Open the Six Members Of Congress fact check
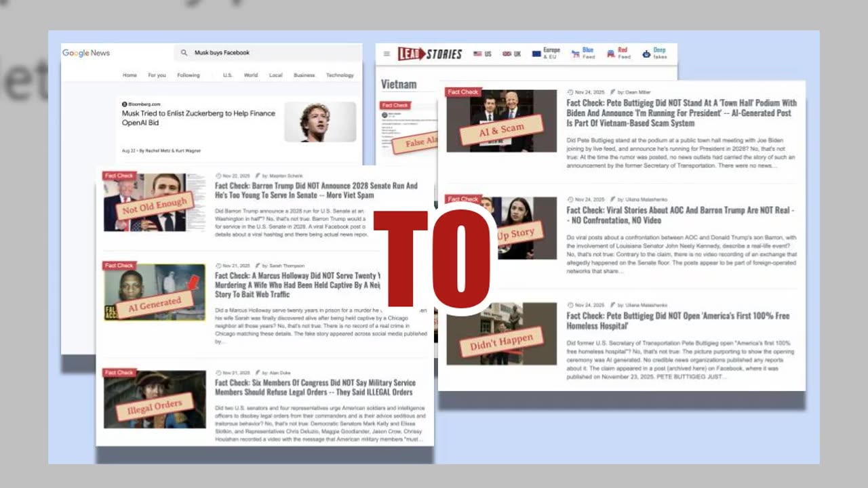Viewport: 868px width, 488px height. point(314,387)
